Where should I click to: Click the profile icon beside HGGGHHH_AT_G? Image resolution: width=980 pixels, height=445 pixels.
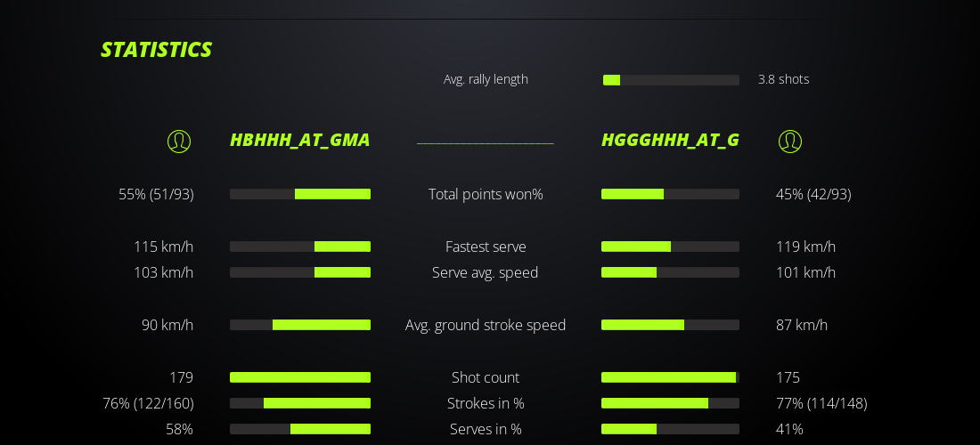[790, 141]
